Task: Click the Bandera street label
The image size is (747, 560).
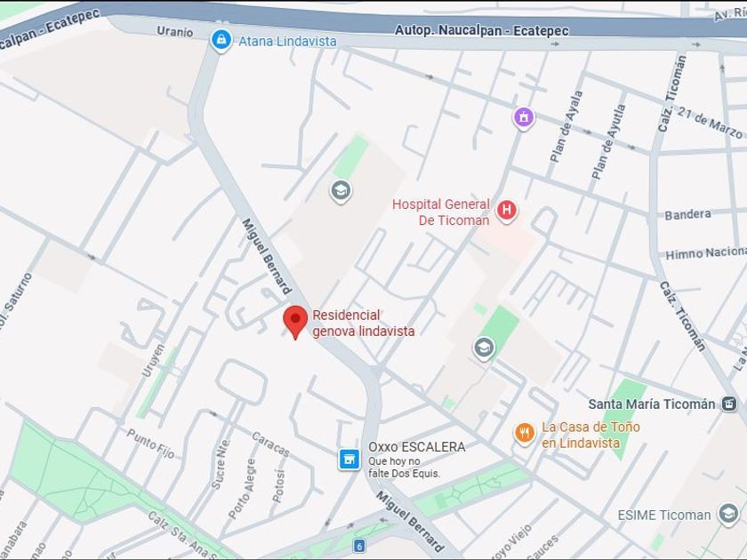Action: click(687, 214)
